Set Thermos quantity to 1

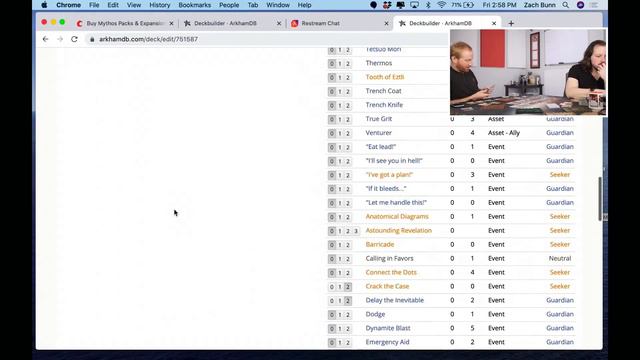click(x=340, y=63)
